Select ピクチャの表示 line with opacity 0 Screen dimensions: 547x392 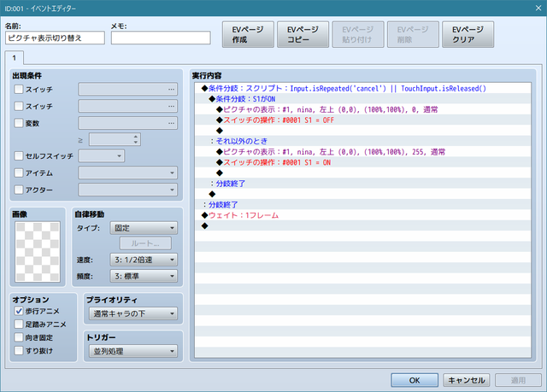point(362,109)
